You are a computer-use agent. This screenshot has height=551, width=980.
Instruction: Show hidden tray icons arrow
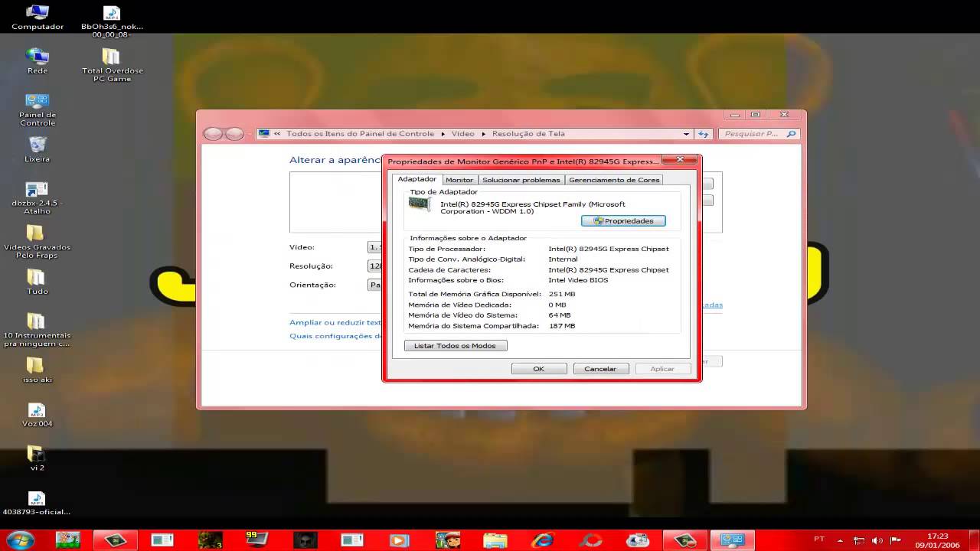tap(840, 540)
